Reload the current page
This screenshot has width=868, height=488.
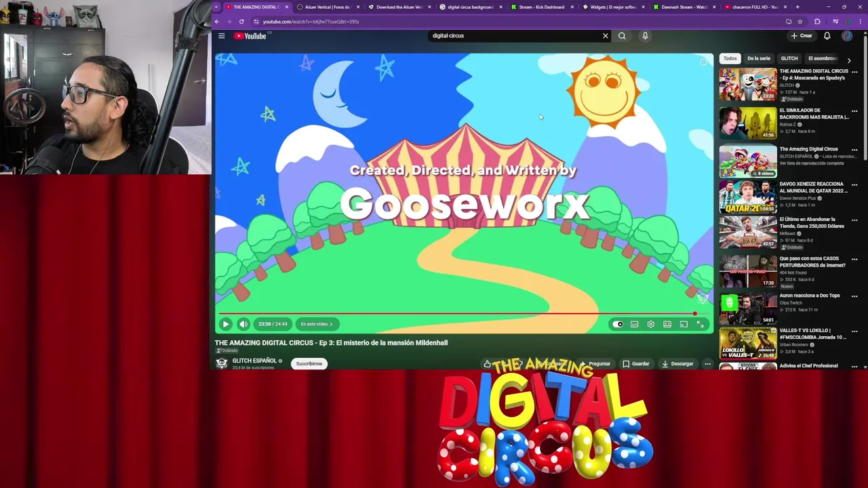coord(241,22)
